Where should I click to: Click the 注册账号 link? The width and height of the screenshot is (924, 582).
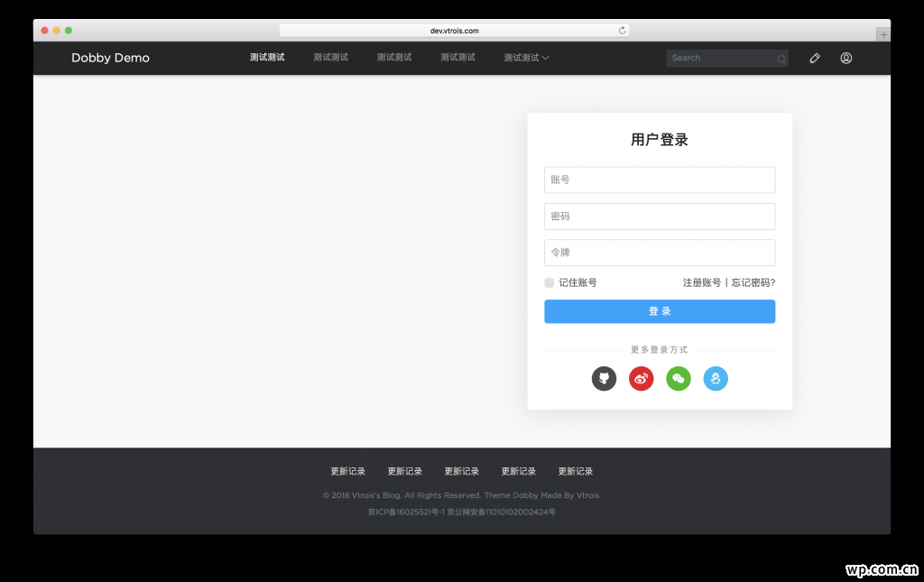[x=701, y=282]
